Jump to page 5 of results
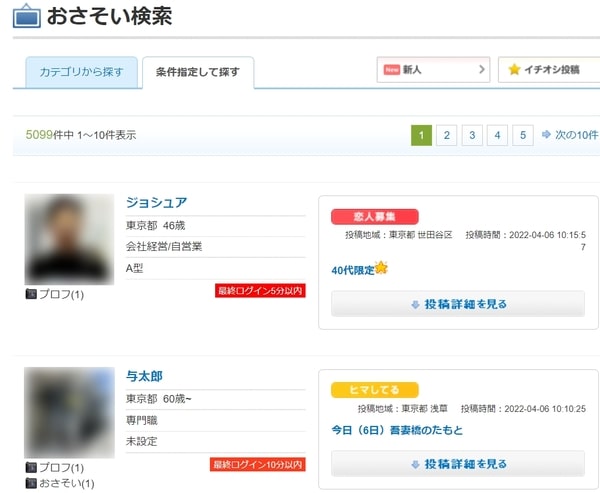600x493 pixels. (523, 135)
